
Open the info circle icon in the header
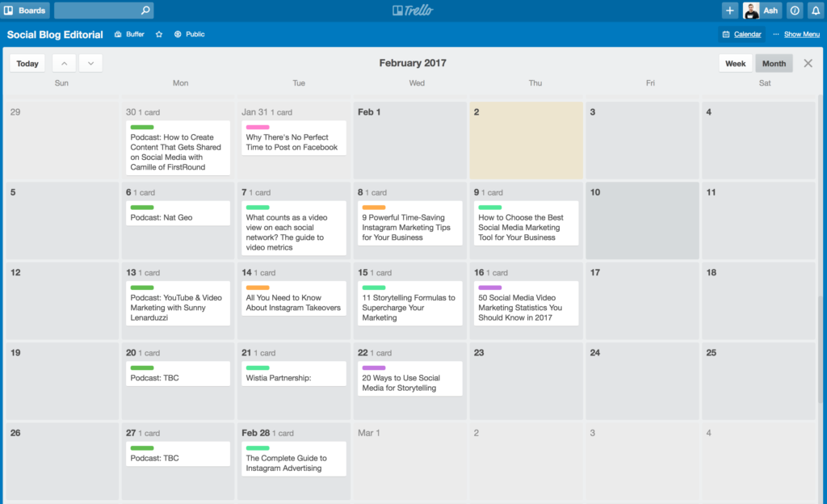[796, 10]
